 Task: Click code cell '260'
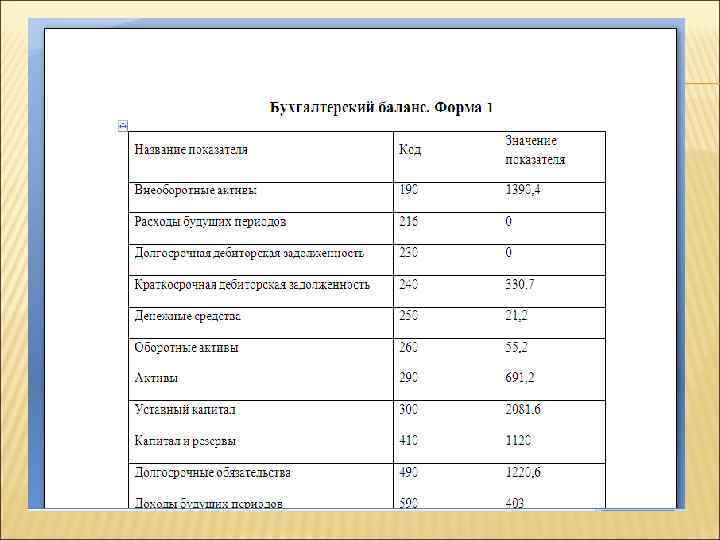(x=408, y=348)
